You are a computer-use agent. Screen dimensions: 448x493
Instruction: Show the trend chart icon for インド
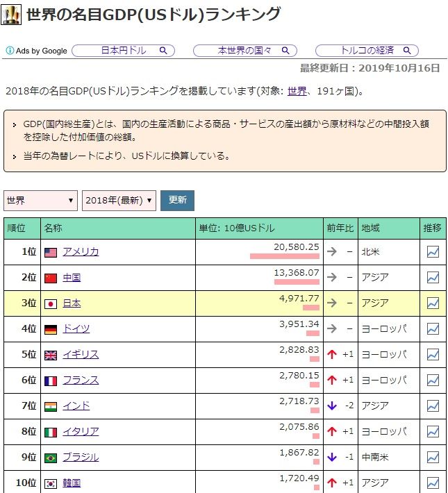coord(433,406)
